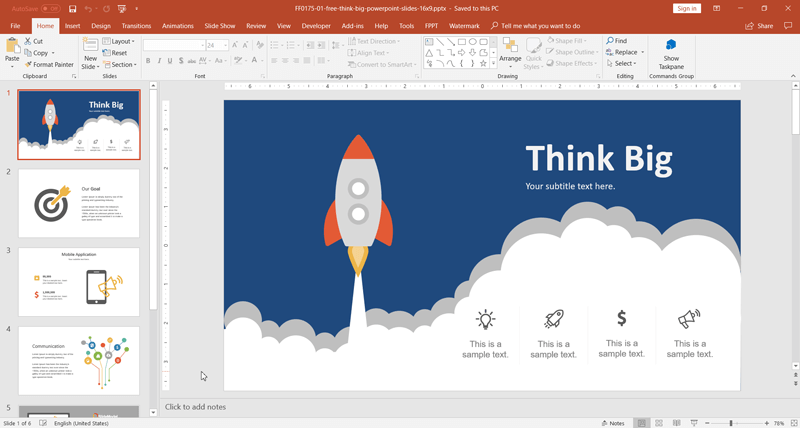
Task: Click the Find command
Action: click(x=617, y=41)
